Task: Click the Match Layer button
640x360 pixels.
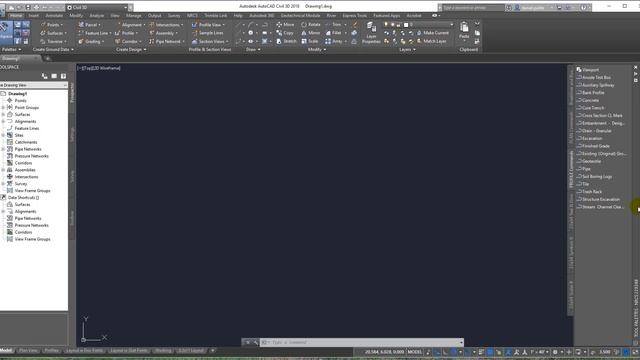Action: click(431, 42)
